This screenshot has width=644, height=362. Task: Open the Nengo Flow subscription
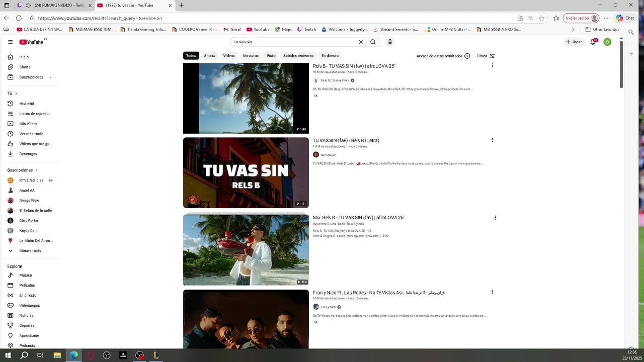29,200
